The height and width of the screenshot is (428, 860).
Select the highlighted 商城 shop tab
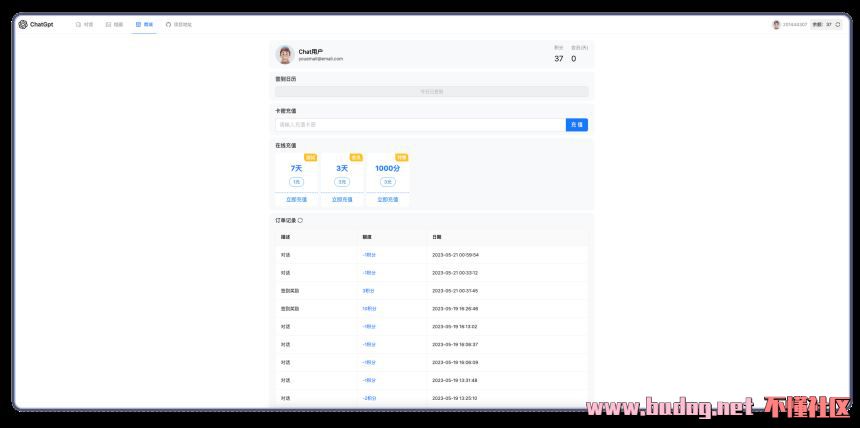pyautogui.click(x=144, y=25)
